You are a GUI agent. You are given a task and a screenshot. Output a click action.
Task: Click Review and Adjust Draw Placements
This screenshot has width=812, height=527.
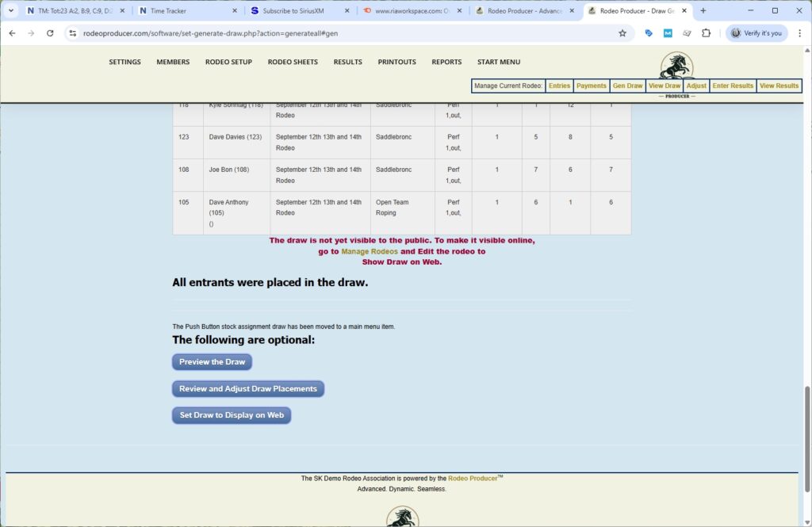coord(247,388)
